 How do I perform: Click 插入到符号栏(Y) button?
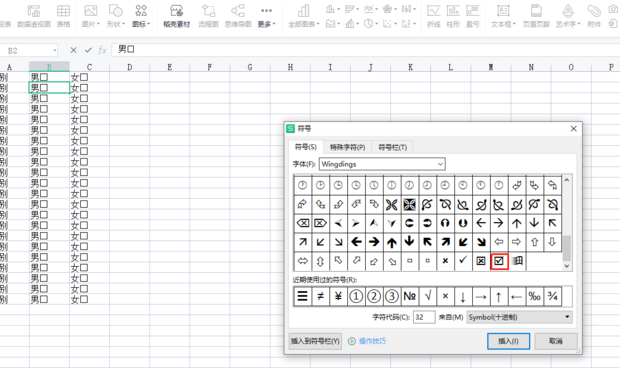click(x=315, y=341)
